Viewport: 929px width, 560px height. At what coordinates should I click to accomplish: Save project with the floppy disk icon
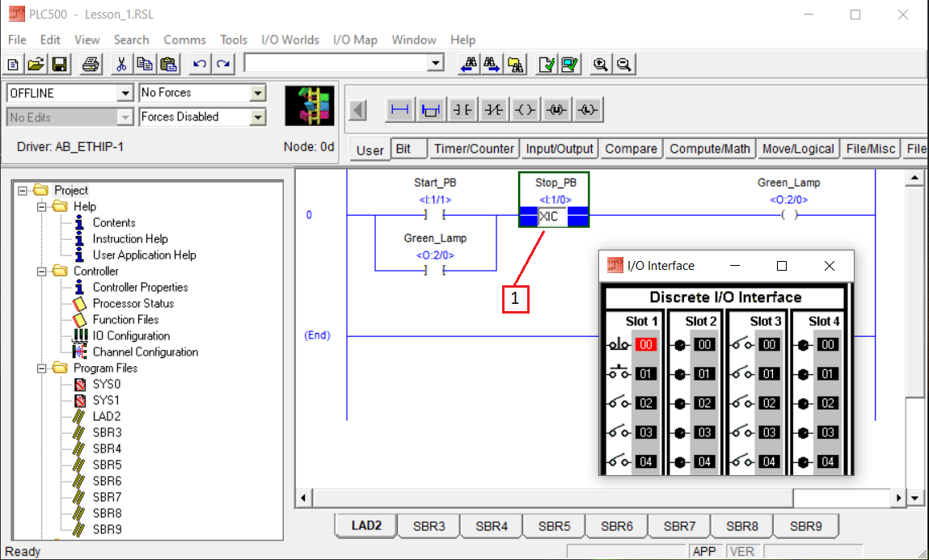(59, 64)
